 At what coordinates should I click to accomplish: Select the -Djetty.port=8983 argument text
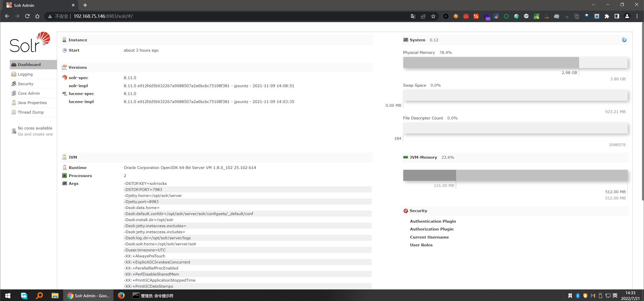[141, 202]
